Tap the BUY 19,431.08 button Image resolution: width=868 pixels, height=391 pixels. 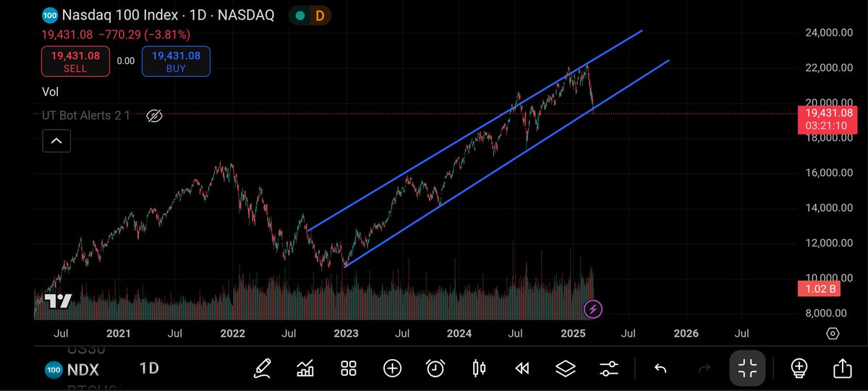coord(176,62)
